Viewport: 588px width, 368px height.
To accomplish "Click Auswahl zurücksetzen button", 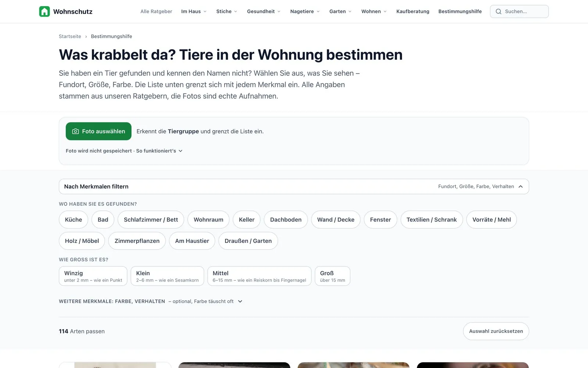I will click(496, 331).
